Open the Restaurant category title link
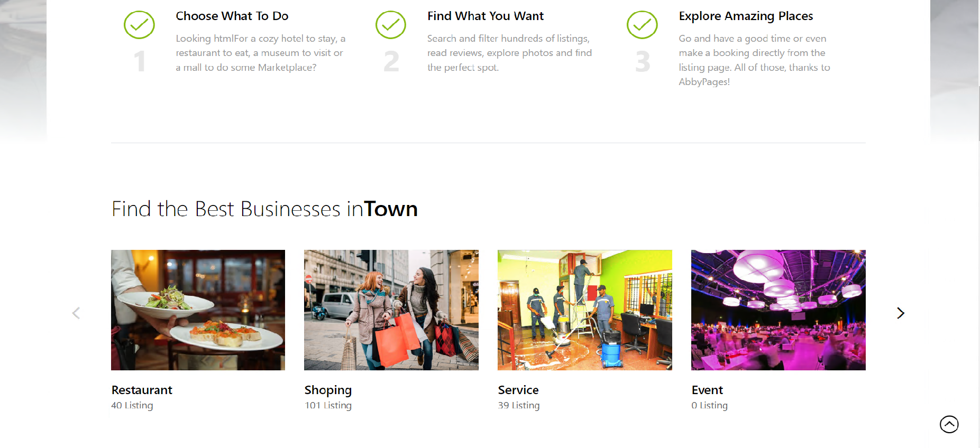 pos(142,390)
